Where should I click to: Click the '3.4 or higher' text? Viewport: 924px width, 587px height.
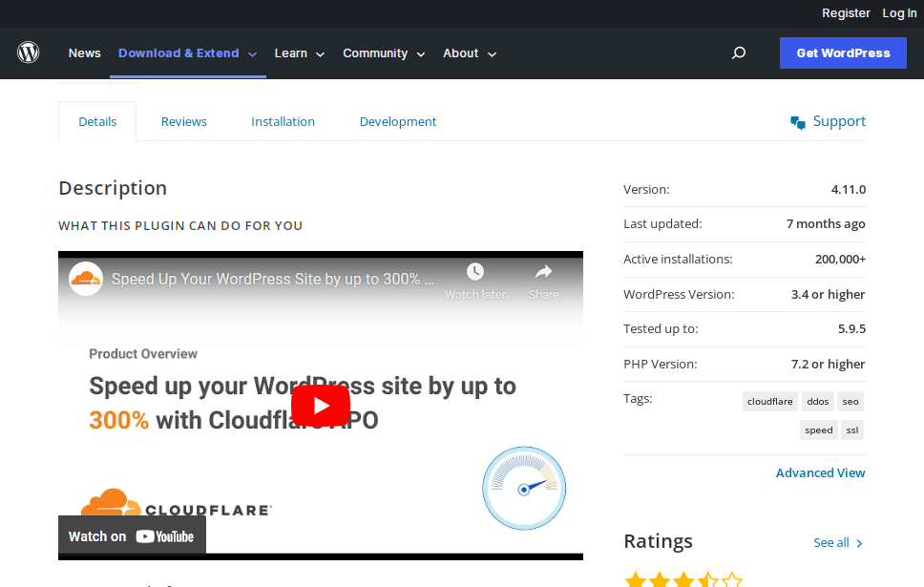coord(828,294)
